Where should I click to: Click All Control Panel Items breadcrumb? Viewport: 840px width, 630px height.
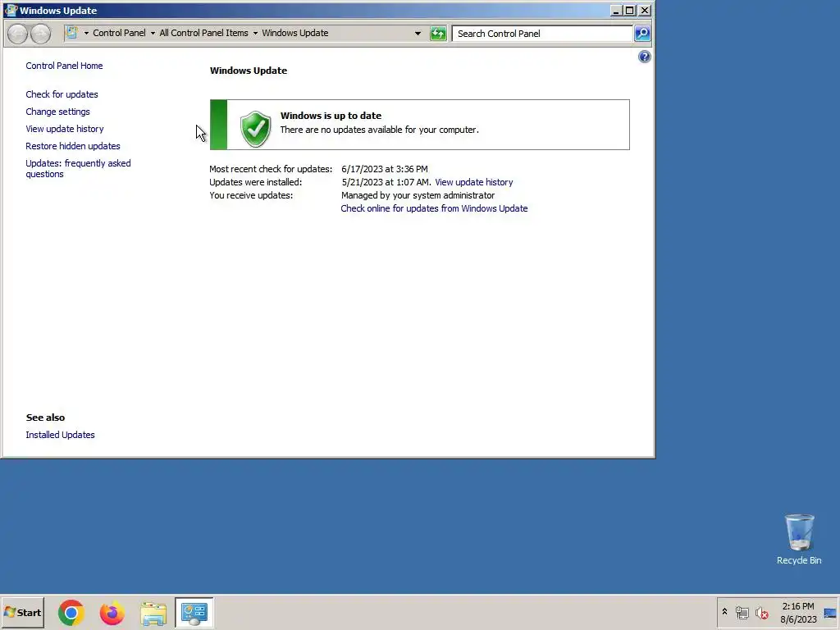[x=203, y=33]
